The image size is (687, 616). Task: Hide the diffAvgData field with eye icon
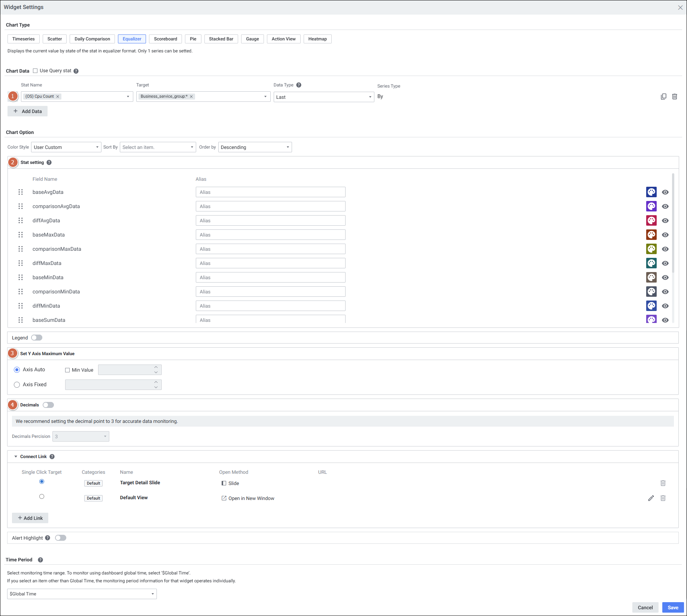665,220
